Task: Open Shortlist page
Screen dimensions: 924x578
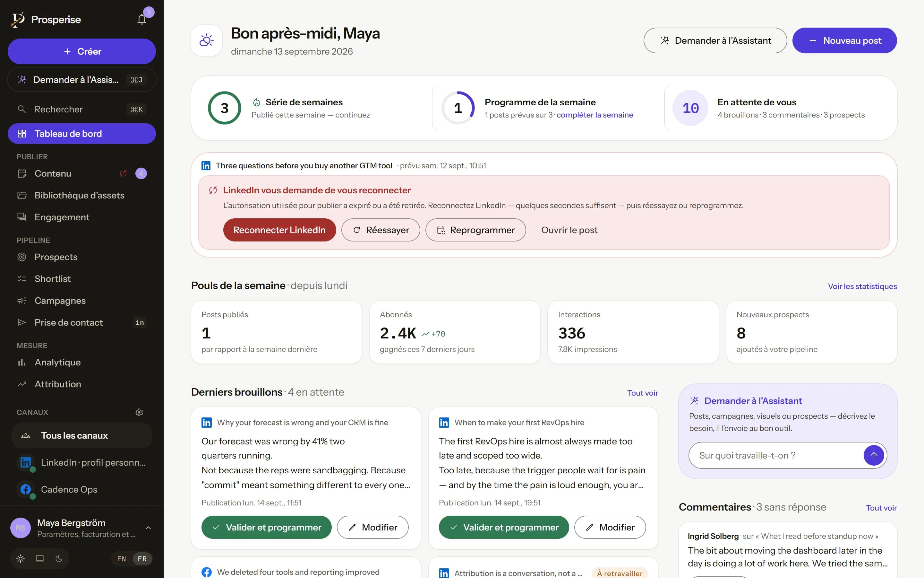Action: click(82, 279)
